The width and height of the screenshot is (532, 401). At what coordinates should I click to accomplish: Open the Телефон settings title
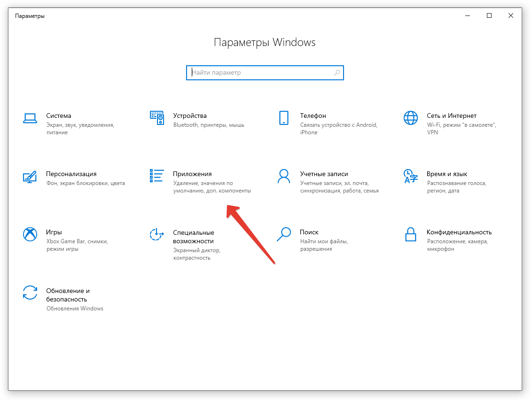(313, 116)
